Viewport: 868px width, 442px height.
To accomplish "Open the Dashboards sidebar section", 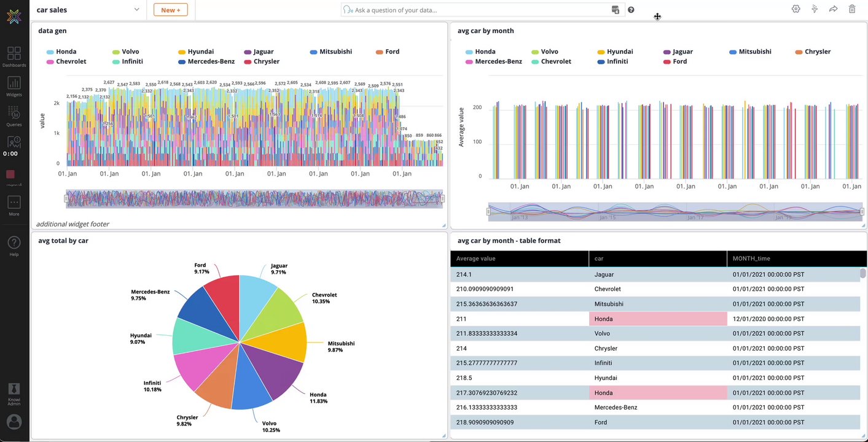I will (x=14, y=56).
